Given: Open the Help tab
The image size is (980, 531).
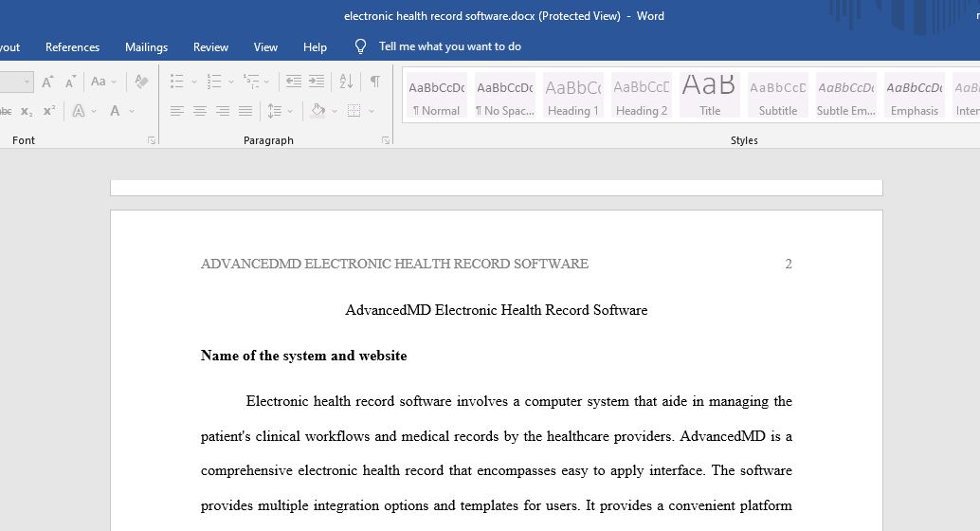Looking at the screenshot, I should click(315, 46).
